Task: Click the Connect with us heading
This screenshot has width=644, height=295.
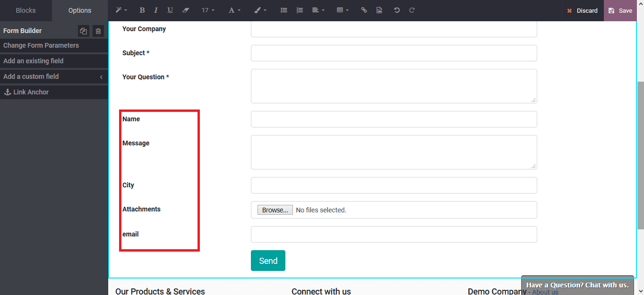Action: click(x=321, y=291)
